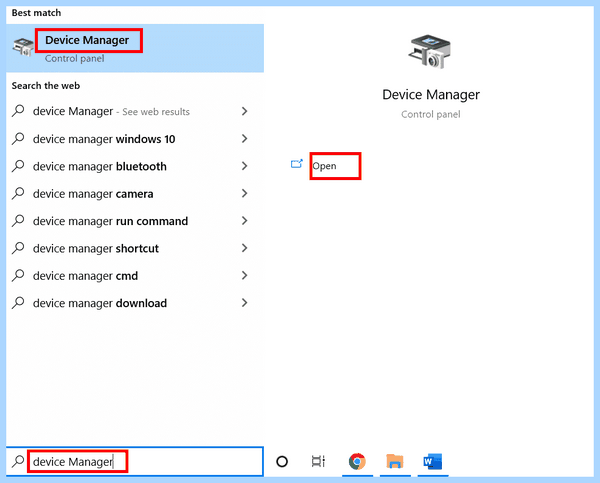Click 'Control panel' label in preview pane

(x=431, y=114)
